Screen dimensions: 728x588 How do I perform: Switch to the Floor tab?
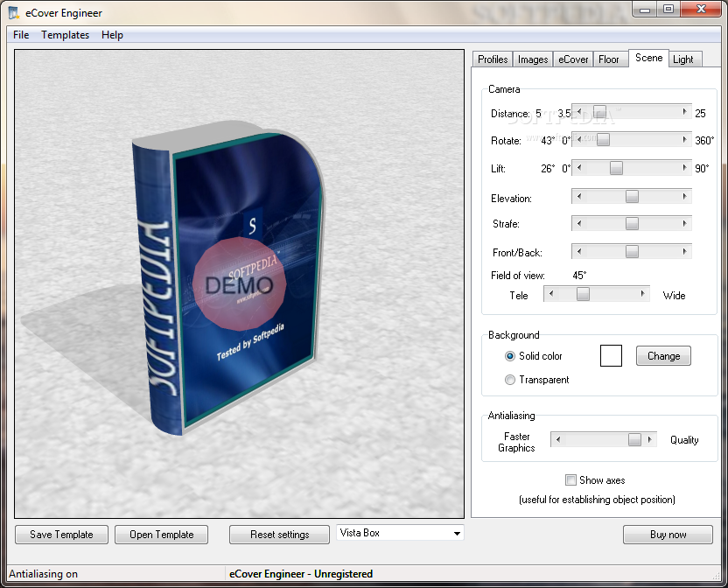pyautogui.click(x=609, y=59)
